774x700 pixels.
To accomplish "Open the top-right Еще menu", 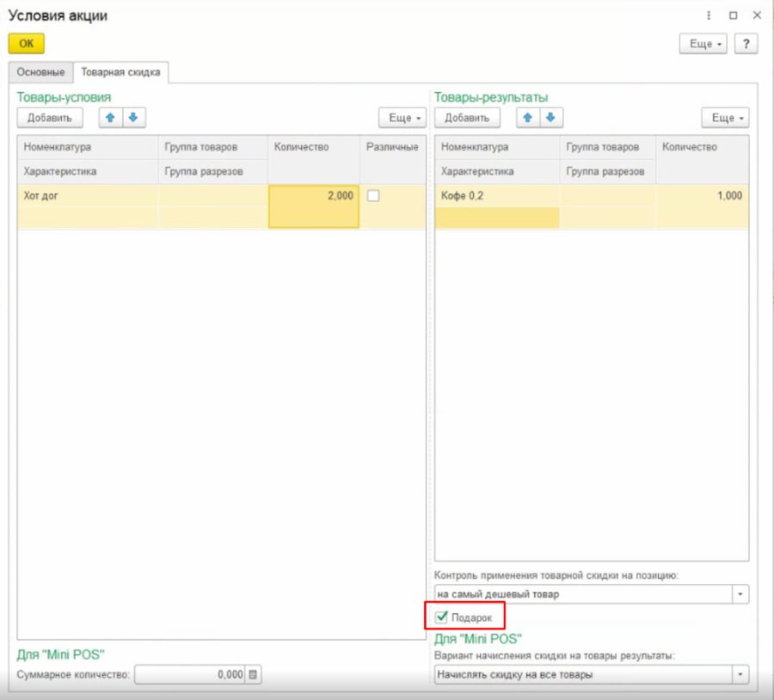I will [703, 44].
